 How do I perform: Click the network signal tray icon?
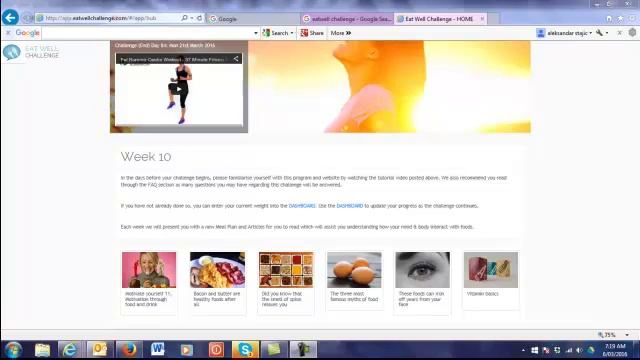click(x=569, y=350)
